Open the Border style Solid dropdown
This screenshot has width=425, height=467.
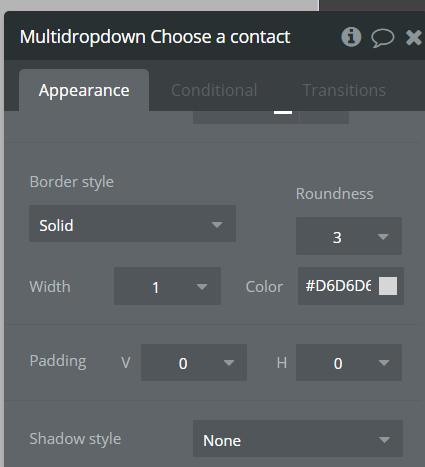click(x=132, y=224)
